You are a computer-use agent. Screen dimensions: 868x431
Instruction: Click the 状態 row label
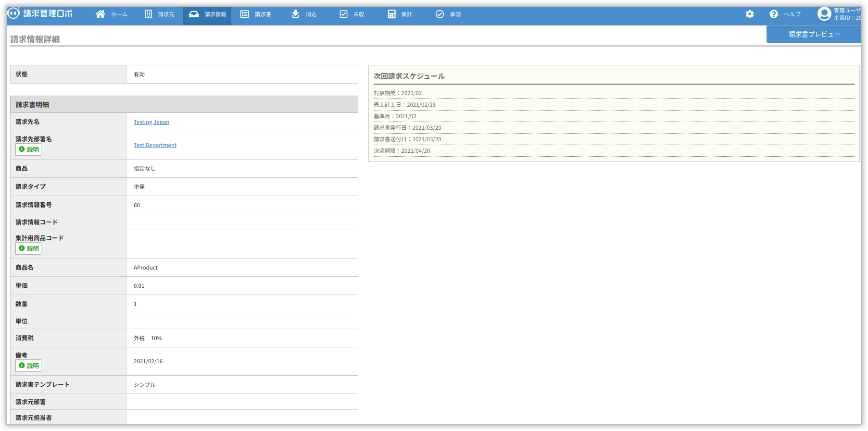(x=22, y=74)
